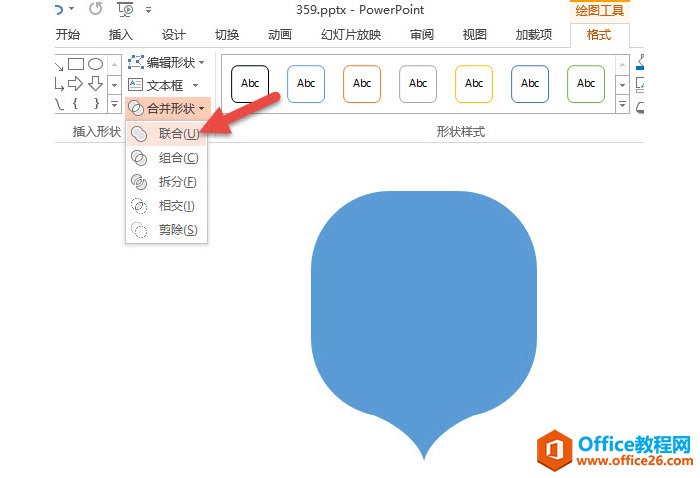This screenshot has width=700, height=478.
Task: Switch to the Insert (插入) tab
Action: (x=120, y=35)
